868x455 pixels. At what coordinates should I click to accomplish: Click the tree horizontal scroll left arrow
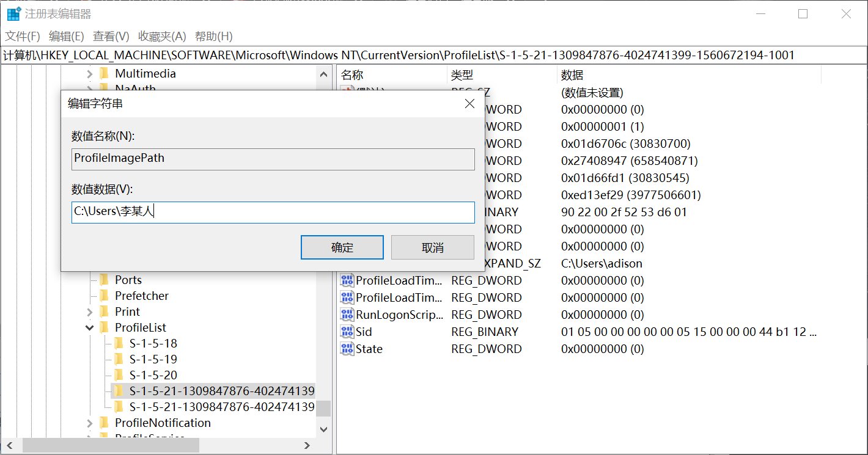click(x=10, y=445)
